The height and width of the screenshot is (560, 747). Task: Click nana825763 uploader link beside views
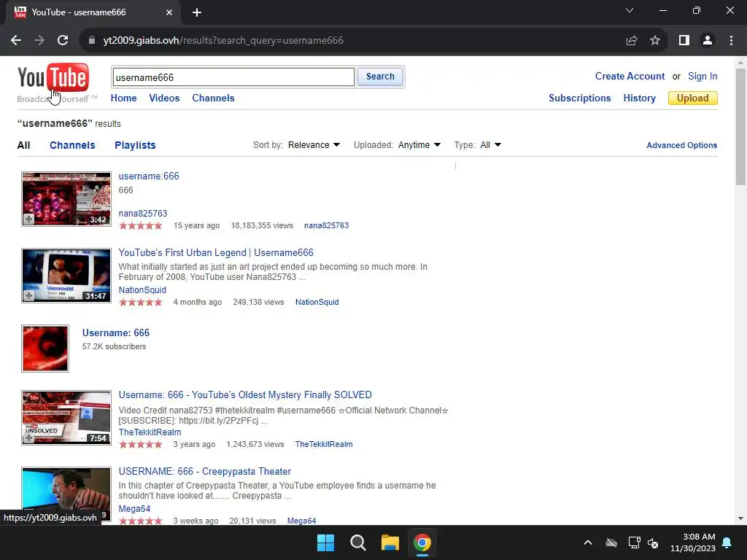[326, 226]
